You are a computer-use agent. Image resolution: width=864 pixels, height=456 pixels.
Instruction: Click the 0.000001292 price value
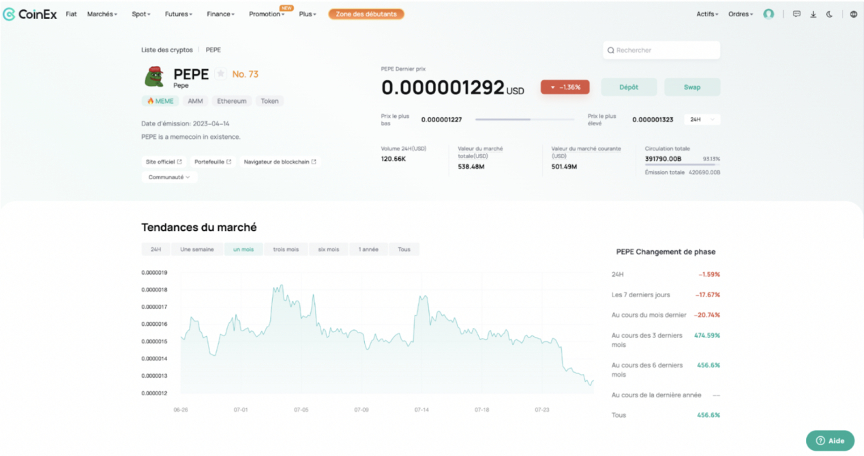coord(442,88)
